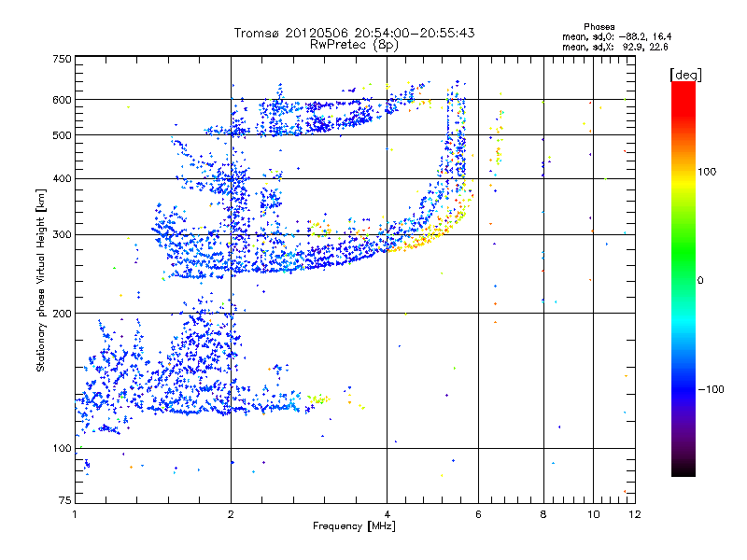Click the x-axis tick label '4'
This screenshot has width=747, height=560.
pyautogui.click(x=388, y=514)
